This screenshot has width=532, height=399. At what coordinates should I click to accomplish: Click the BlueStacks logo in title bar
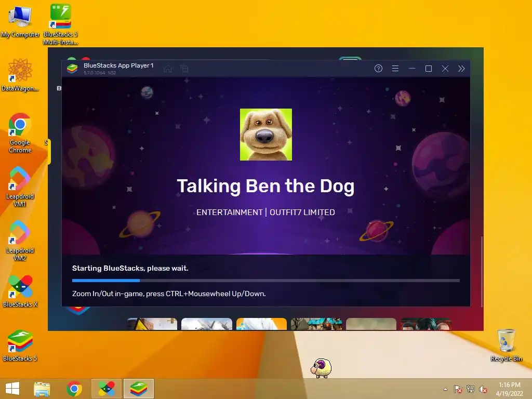[72, 69]
